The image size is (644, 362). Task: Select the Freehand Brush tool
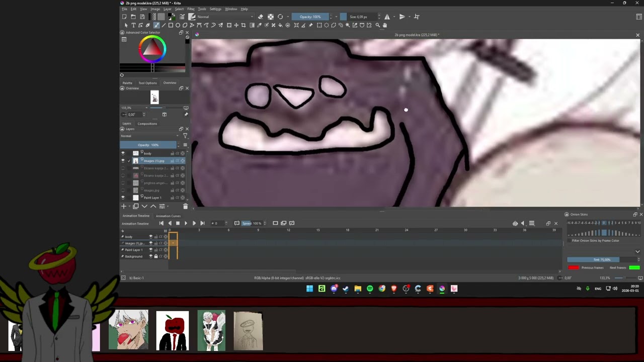pyautogui.click(x=156, y=25)
